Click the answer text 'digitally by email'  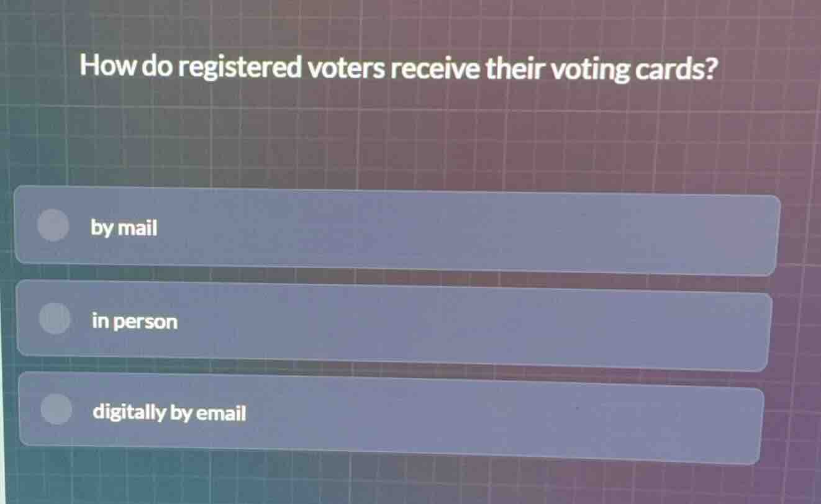tap(169, 412)
